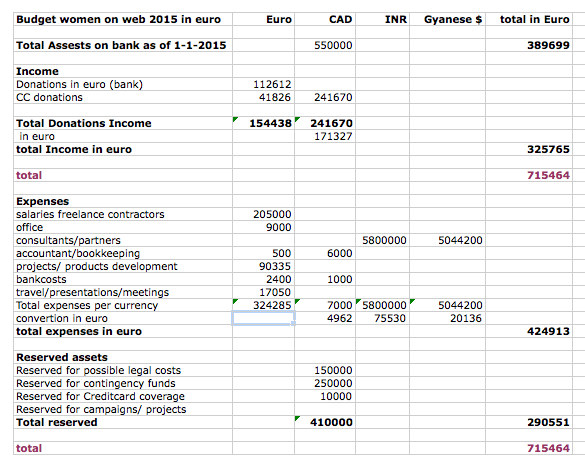Click the Gyanese conversion value 20136
585x472 pixels.
tap(447, 318)
